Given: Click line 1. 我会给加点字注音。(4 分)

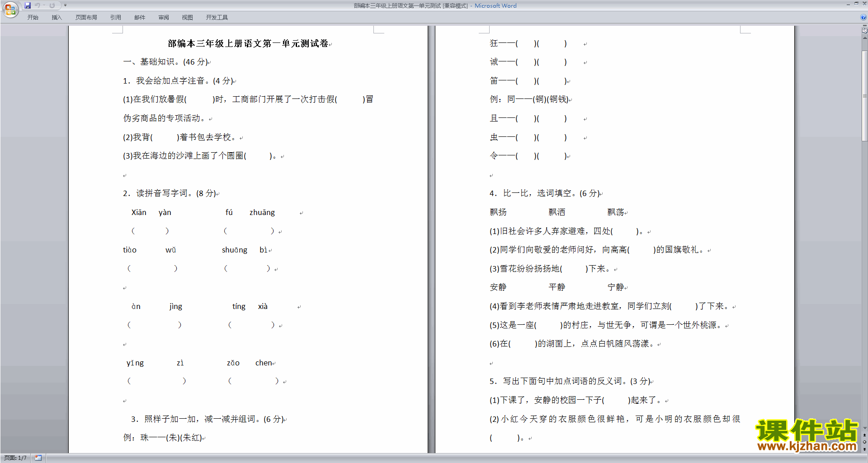Looking at the screenshot, I should tap(178, 81).
